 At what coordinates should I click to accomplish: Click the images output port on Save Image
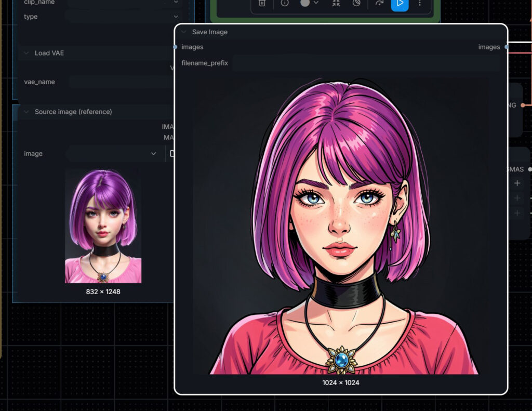[507, 47]
